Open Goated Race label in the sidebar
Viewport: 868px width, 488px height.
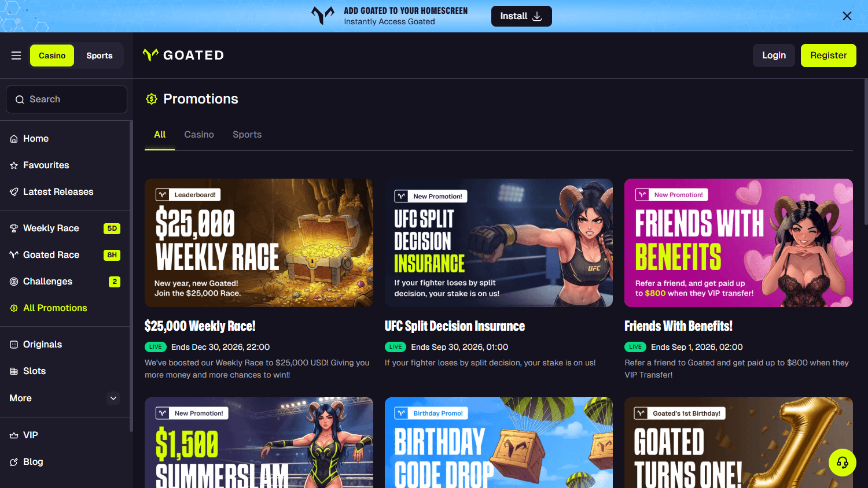tap(51, 255)
